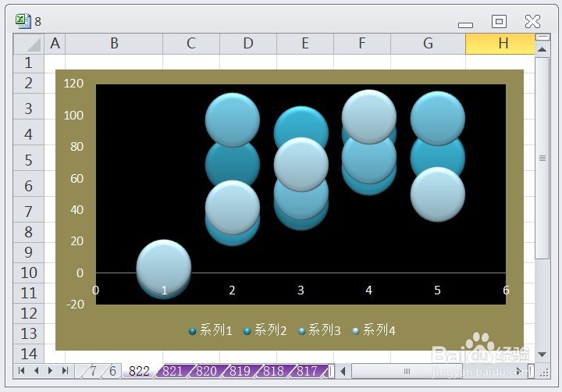
Task: Click the horizontal scrollbar left arrow
Action: tap(343, 371)
